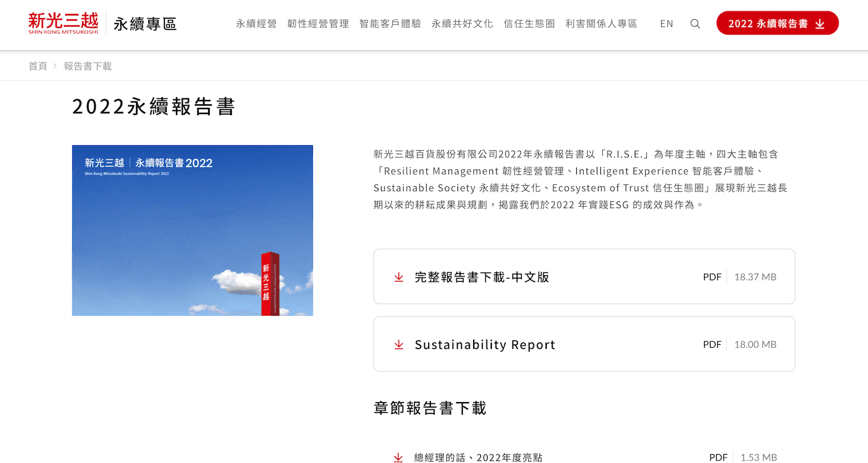
Task: Open the 智能客戶體驗 menu
Action: coord(390,24)
